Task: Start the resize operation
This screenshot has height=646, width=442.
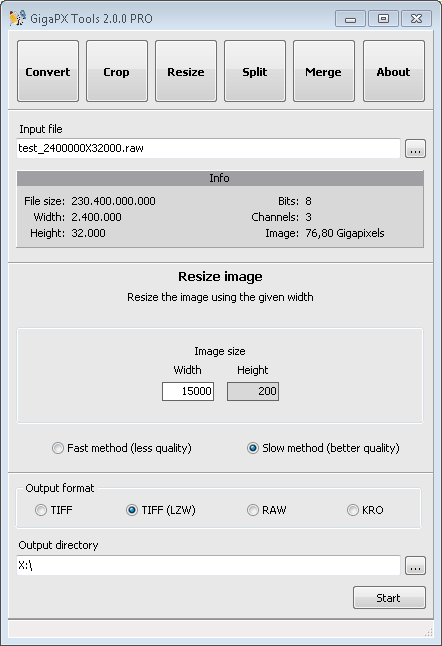Action: 389,597
